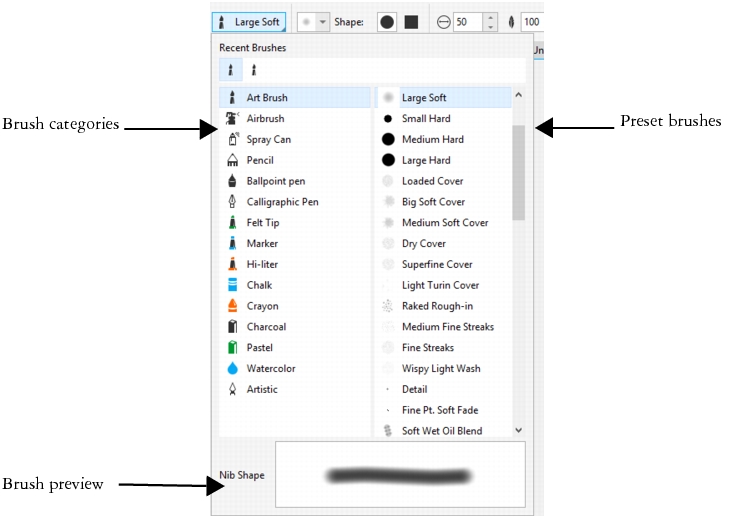Set nib shape to round
This screenshot has width=731, height=527.
[386, 22]
